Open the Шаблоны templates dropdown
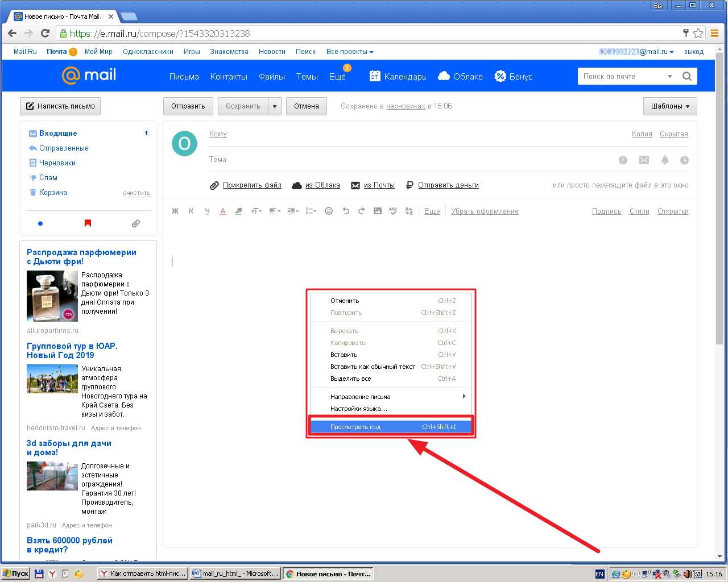Screen dimensions: 728x582 [x=670, y=106]
